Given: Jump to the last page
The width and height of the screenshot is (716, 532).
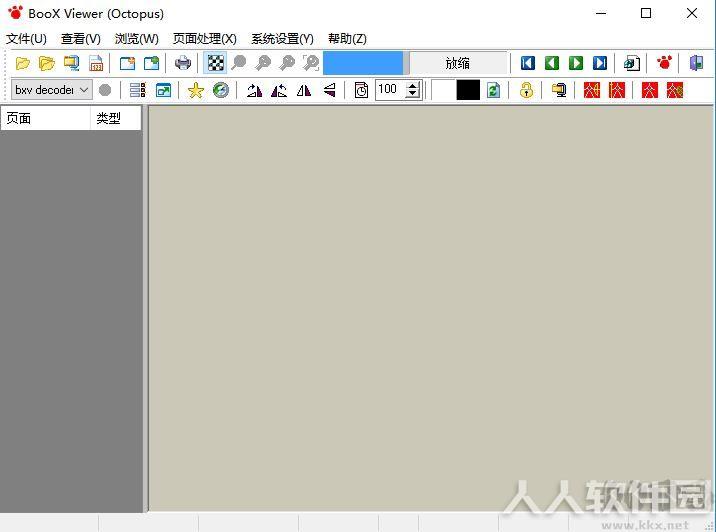Looking at the screenshot, I should point(600,63).
